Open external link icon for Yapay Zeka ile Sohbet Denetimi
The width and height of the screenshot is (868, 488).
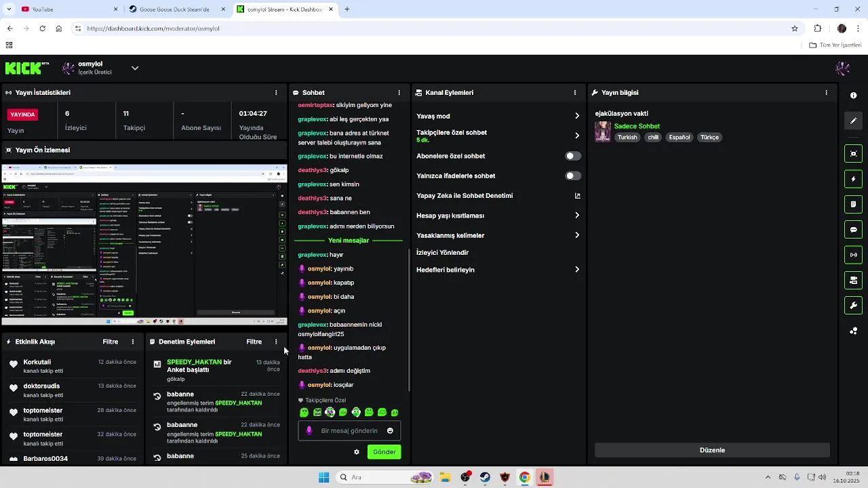578,196
